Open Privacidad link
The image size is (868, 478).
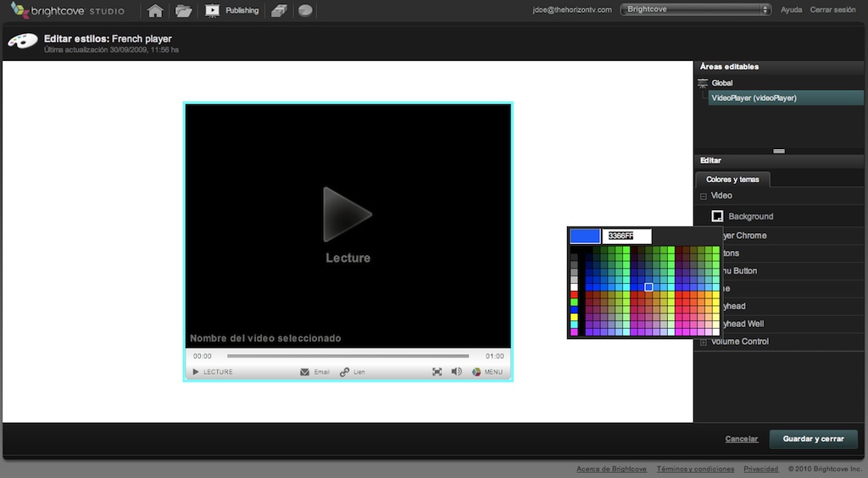click(760, 469)
